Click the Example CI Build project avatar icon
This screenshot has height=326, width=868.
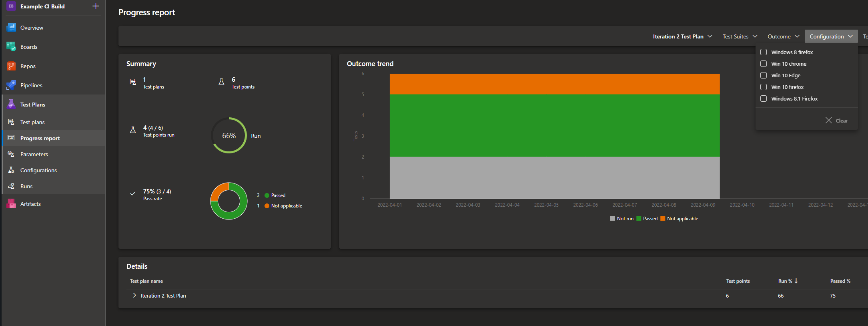pos(11,6)
